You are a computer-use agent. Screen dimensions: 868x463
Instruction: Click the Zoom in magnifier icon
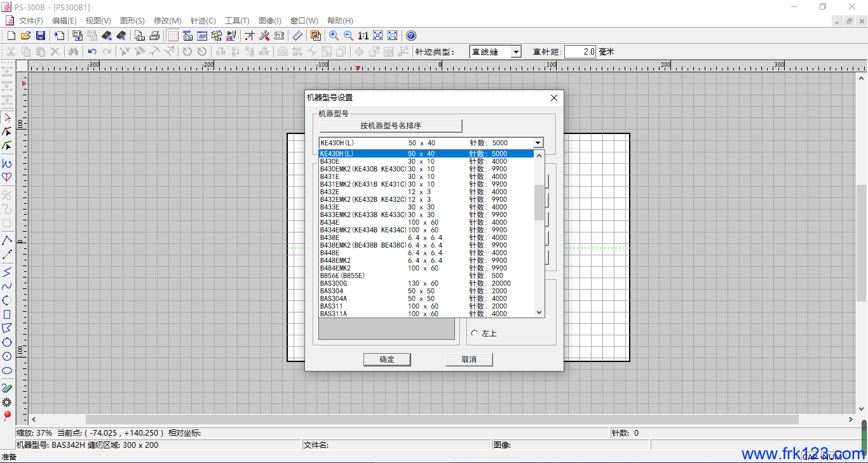tap(334, 36)
